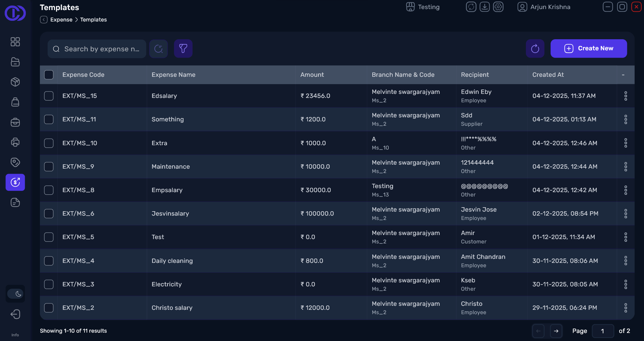Click the download icon in header

485,7
